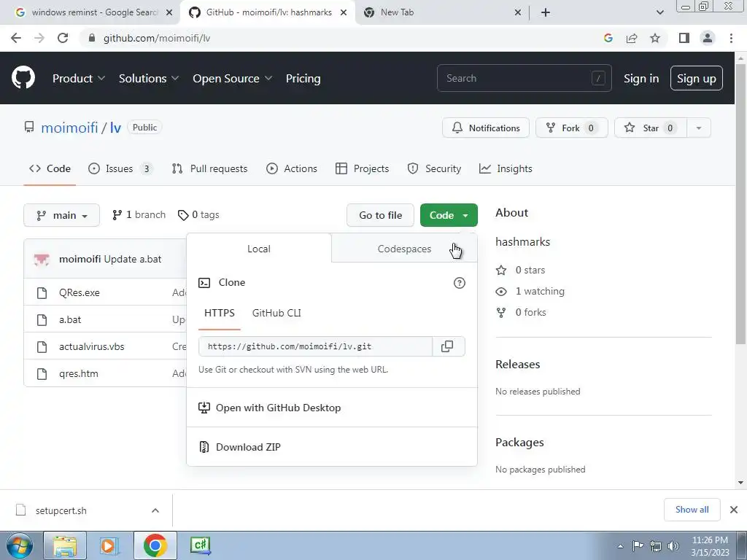Click moimoifi's avatar in the commit row
The width and height of the screenshot is (747, 560).
click(42, 260)
